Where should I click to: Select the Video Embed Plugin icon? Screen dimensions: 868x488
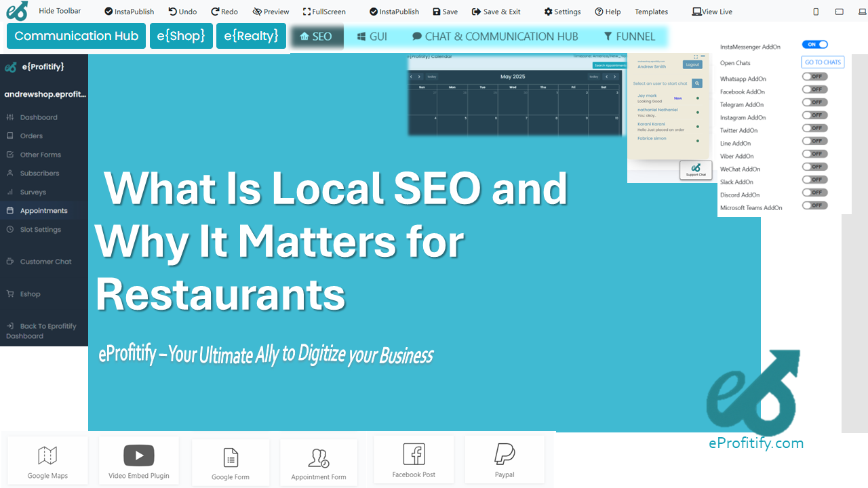[139, 455]
